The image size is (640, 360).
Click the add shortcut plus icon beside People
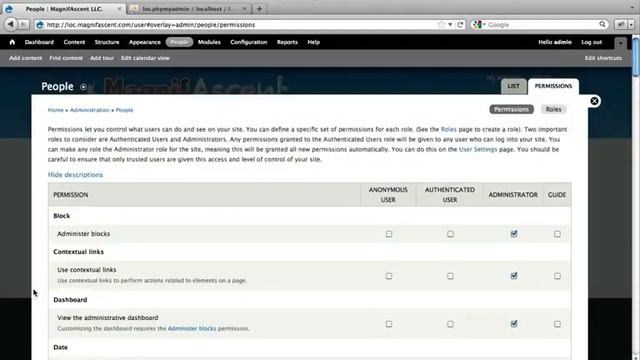[83, 87]
